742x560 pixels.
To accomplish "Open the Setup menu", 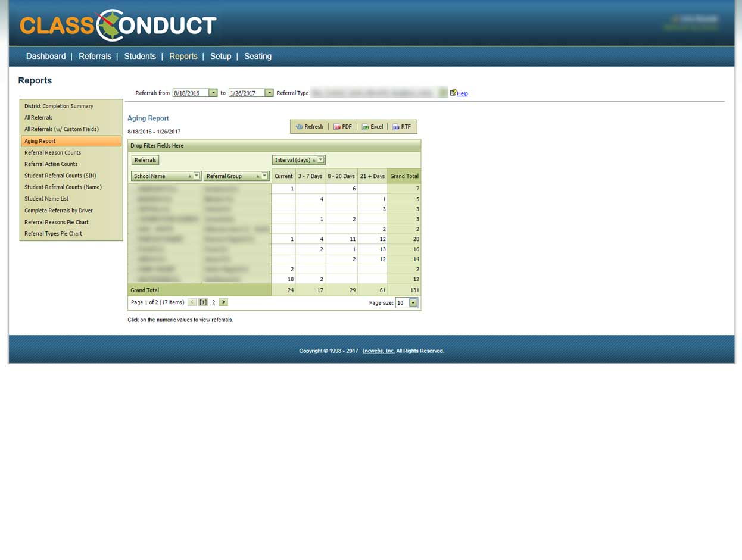I will click(220, 56).
